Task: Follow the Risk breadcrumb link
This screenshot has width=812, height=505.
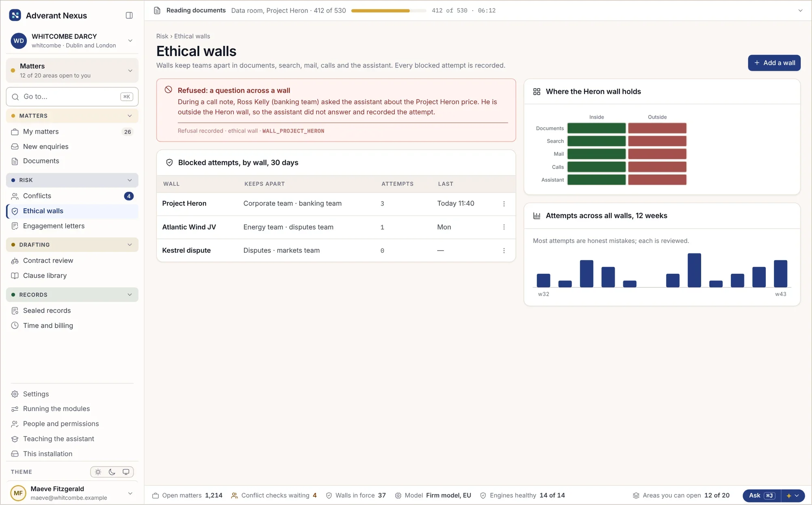Action: click(x=162, y=36)
